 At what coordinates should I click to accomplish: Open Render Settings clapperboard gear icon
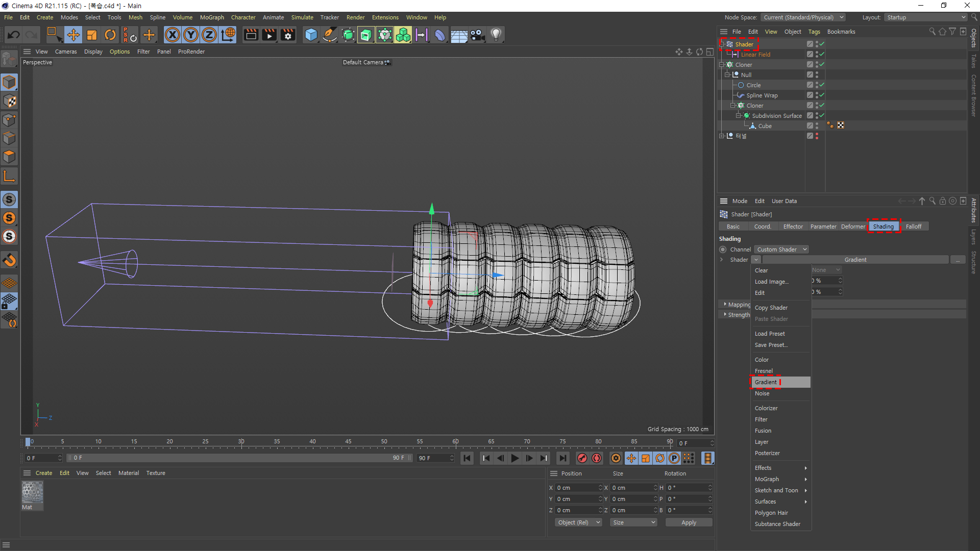point(288,35)
